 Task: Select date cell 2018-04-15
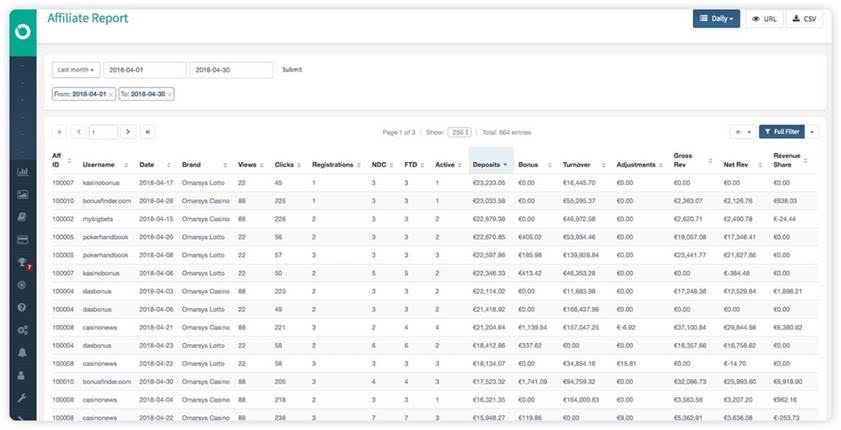pyautogui.click(x=156, y=219)
